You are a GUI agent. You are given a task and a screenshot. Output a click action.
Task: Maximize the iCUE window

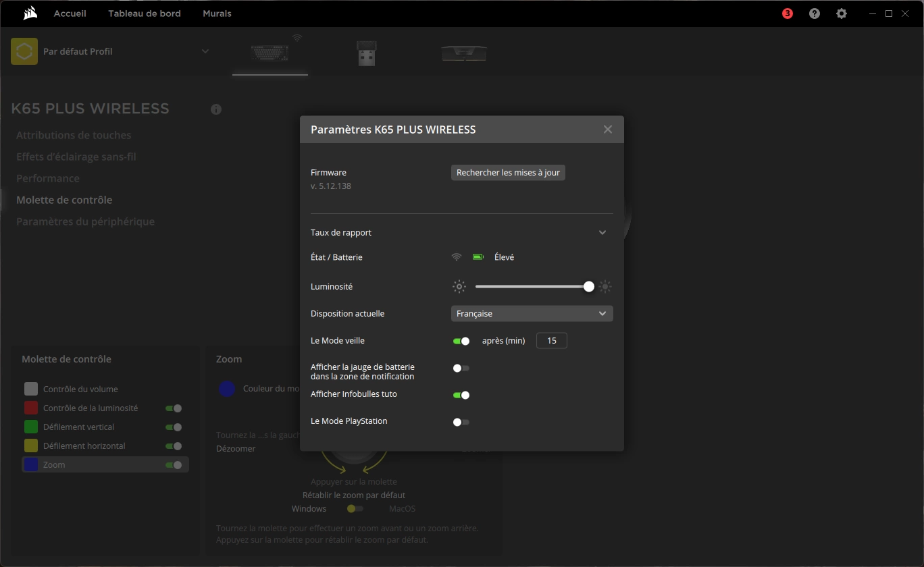click(889, 13)
